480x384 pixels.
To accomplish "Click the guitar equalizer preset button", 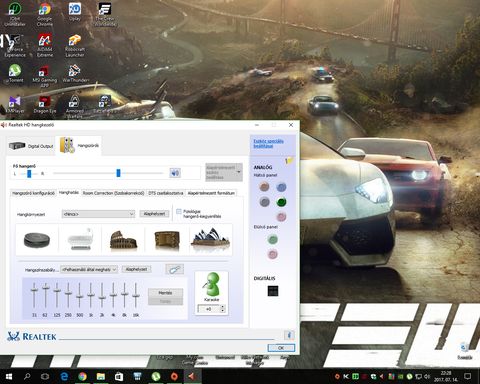I will (x=175, y=269).
